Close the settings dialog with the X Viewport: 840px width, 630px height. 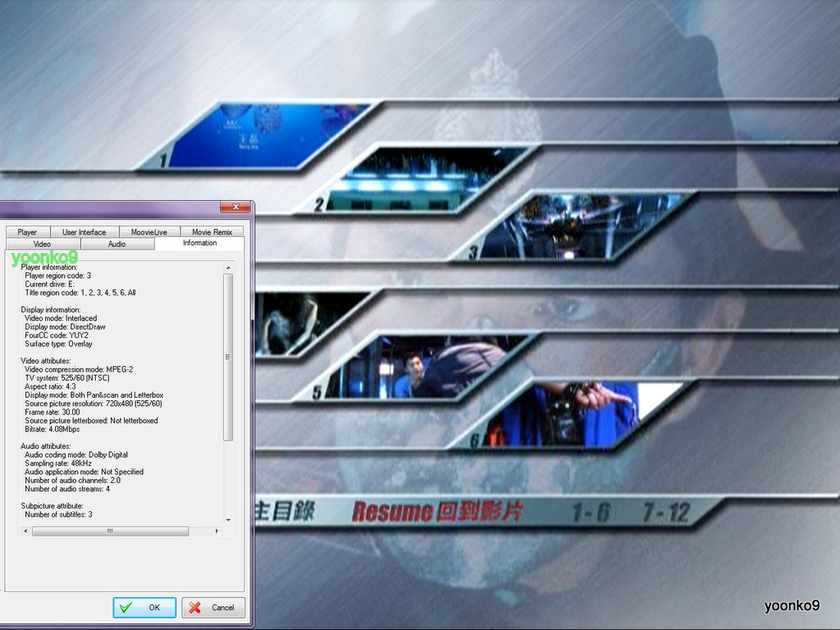click(235, 207)
